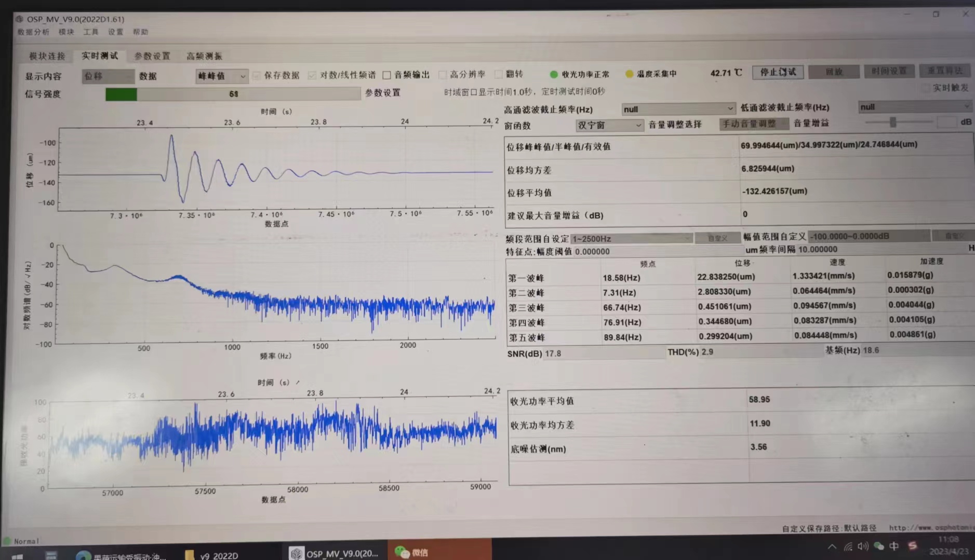Click the 时间设置 button

(889, 71)
